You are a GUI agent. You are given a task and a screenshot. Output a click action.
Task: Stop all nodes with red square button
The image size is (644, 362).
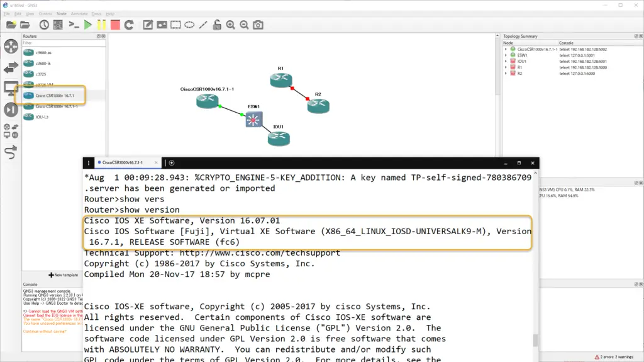(x=115, y=25)
